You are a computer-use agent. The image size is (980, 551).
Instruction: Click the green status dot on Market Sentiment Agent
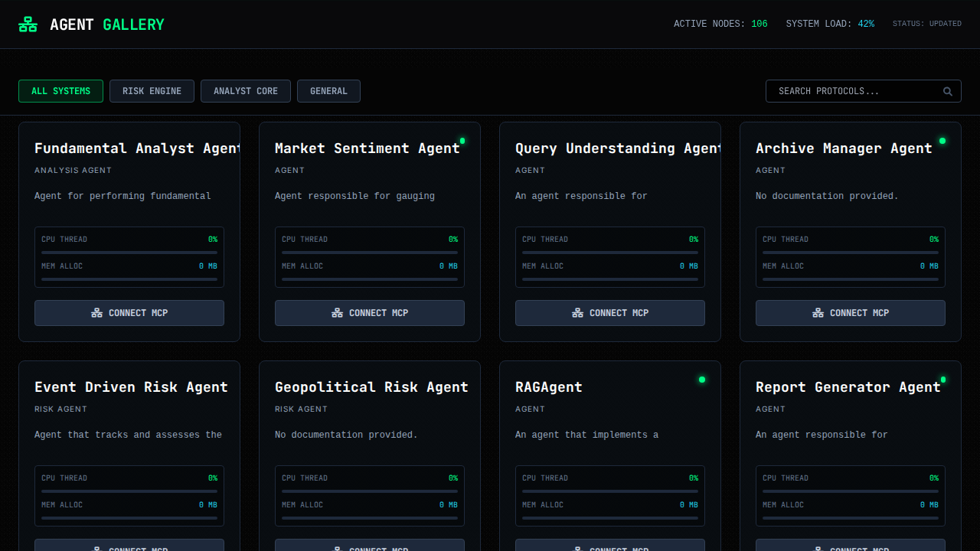point(462,141)
